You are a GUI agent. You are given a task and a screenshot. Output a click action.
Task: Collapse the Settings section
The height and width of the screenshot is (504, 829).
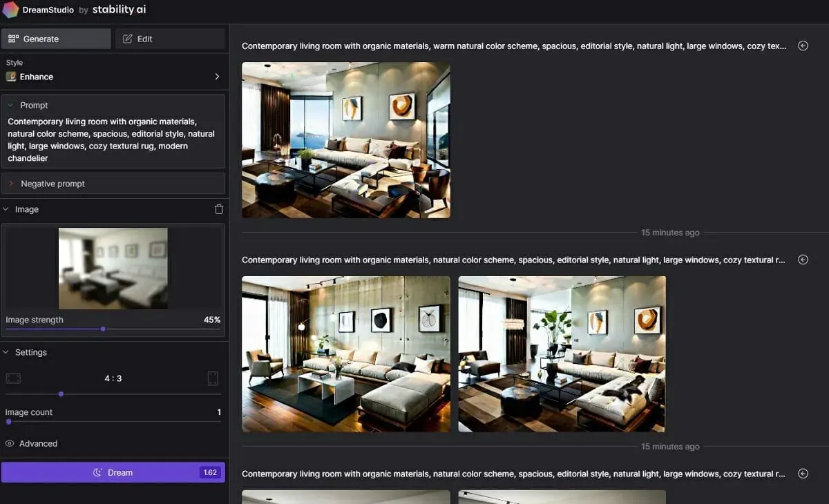tap(6, 352)
